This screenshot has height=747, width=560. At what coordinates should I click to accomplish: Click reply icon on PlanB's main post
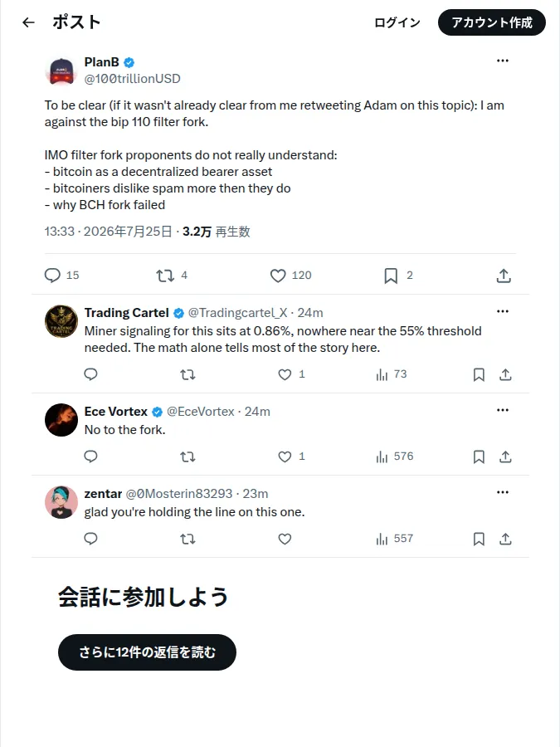(52, 276)
